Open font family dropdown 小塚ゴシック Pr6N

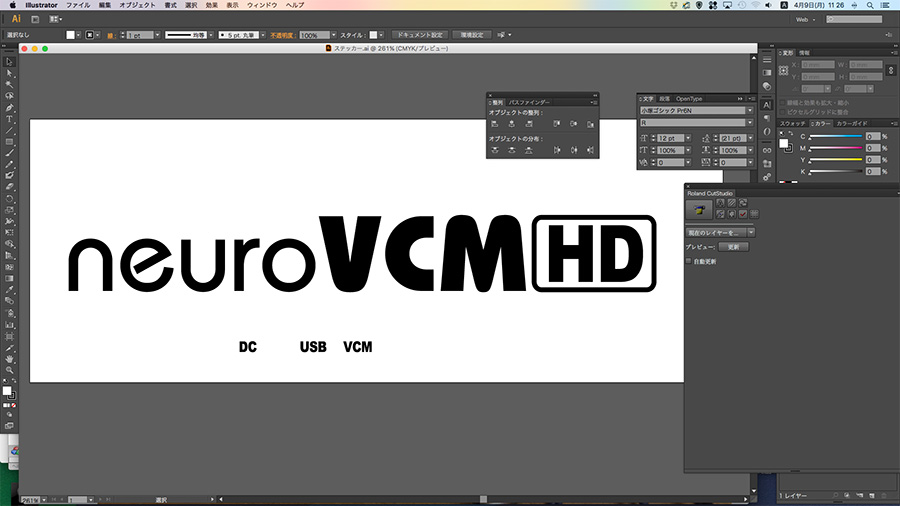click(x=750, y=110)
